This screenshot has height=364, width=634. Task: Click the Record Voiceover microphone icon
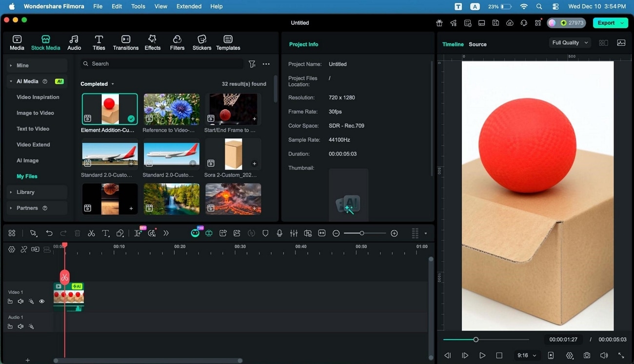pyautogui.click(x=279, y=233)
